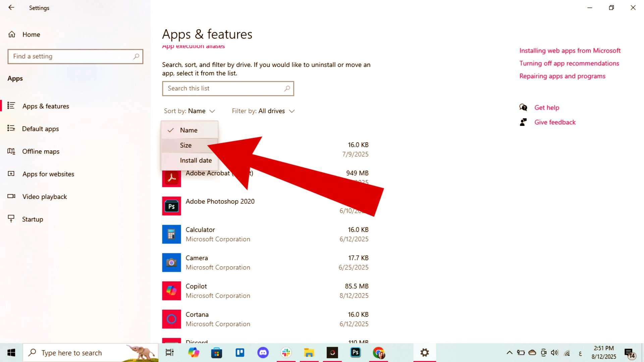The image size is (644, 362).
Task: Choose Install date in the sort menu
Action: point(190,160)
